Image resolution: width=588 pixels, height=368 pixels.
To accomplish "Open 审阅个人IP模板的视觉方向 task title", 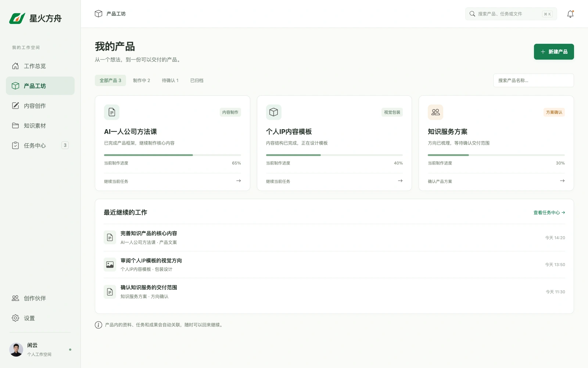I will click(151, 261).
